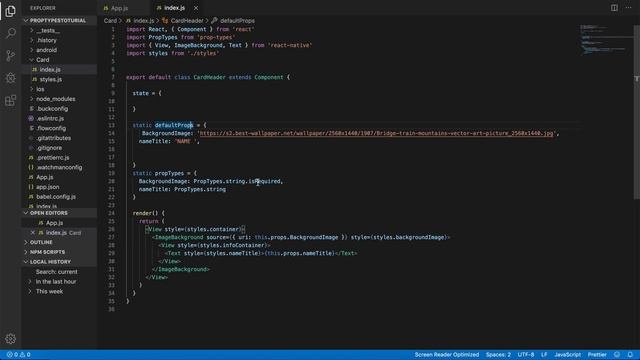Click the errors and warnings status indicator
Viewport: 640px width, 360px height.
pos(19,355)
